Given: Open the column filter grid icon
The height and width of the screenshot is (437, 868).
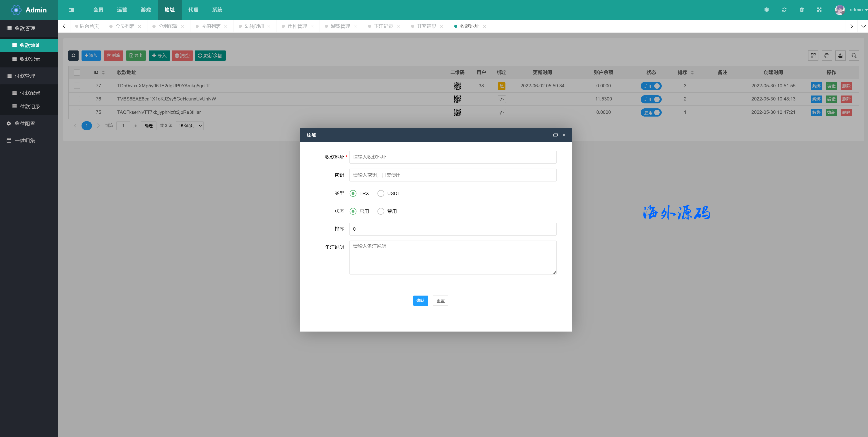Looking at the screenshot, I should [813, 55].
